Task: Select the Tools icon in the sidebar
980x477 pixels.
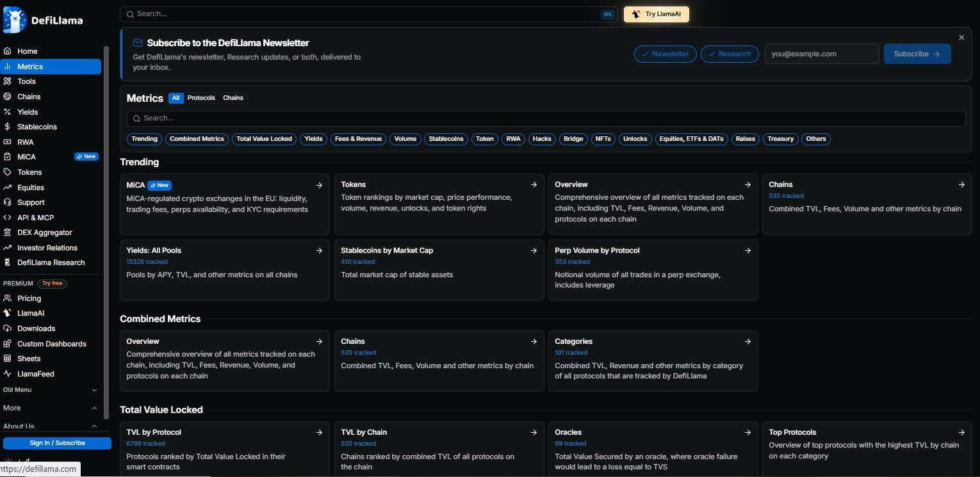Action: click(x=7, y=81)
